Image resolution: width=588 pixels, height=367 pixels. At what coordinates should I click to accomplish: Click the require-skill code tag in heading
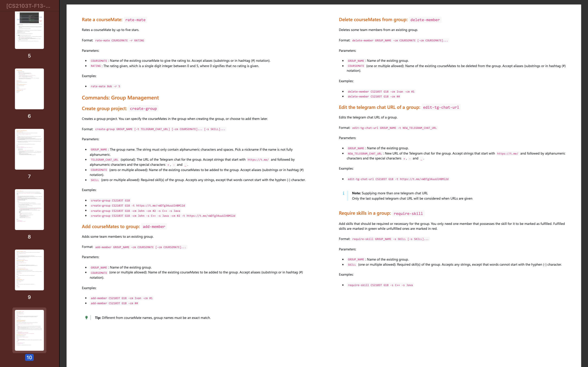408,213
